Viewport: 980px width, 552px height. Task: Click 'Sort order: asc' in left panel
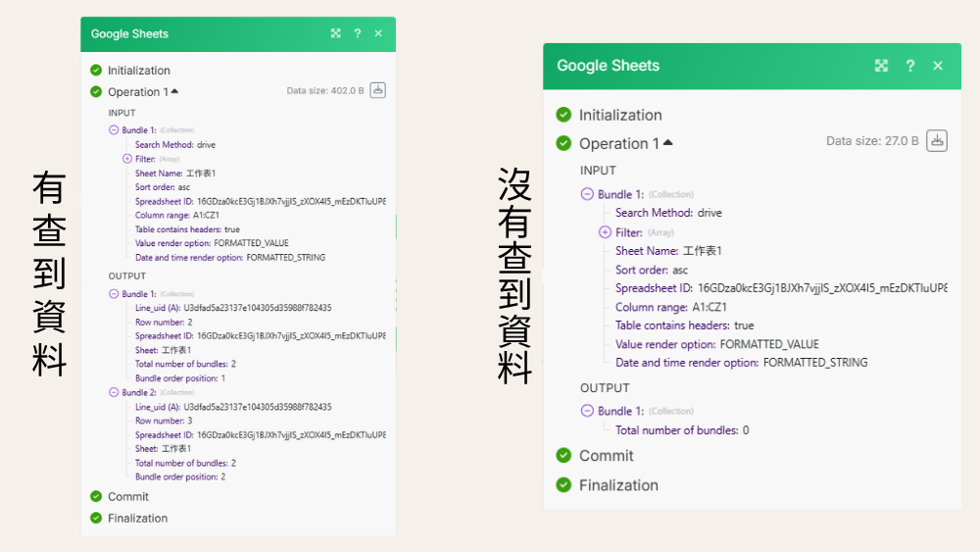pyautogui.click(x=163, y=187)
